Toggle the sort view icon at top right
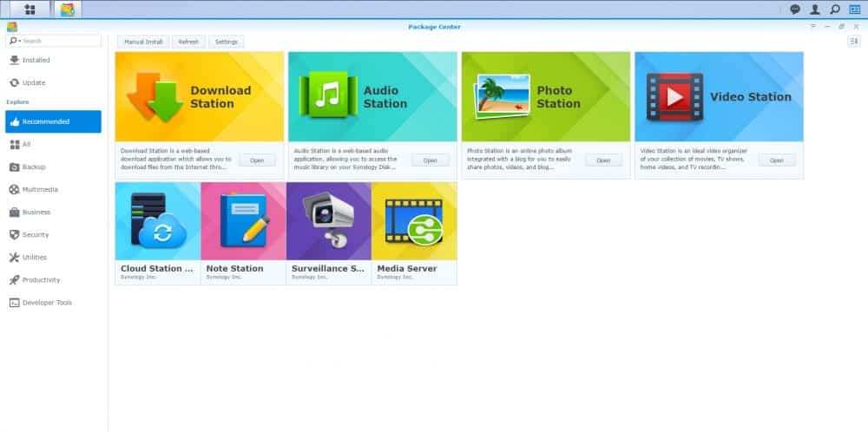The width and height of the screenshot is (868, 432). pos(853,42)
